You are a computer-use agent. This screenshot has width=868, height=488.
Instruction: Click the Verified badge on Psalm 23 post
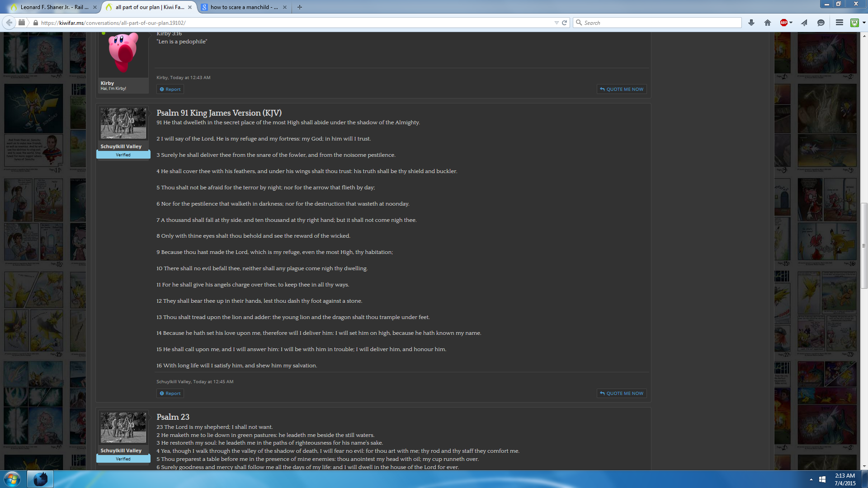[123, 459]
